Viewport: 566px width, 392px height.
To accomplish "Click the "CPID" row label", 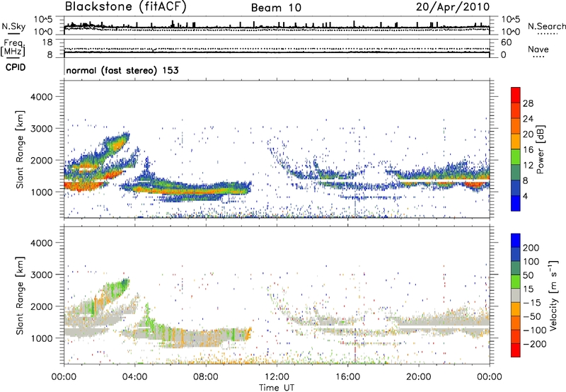I will [16, 67].
